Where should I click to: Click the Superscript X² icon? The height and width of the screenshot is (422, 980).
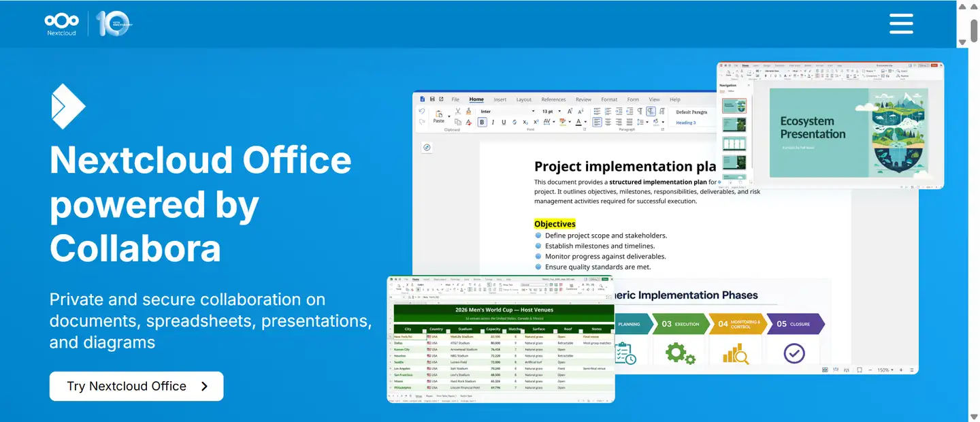(x=536, y=123)
